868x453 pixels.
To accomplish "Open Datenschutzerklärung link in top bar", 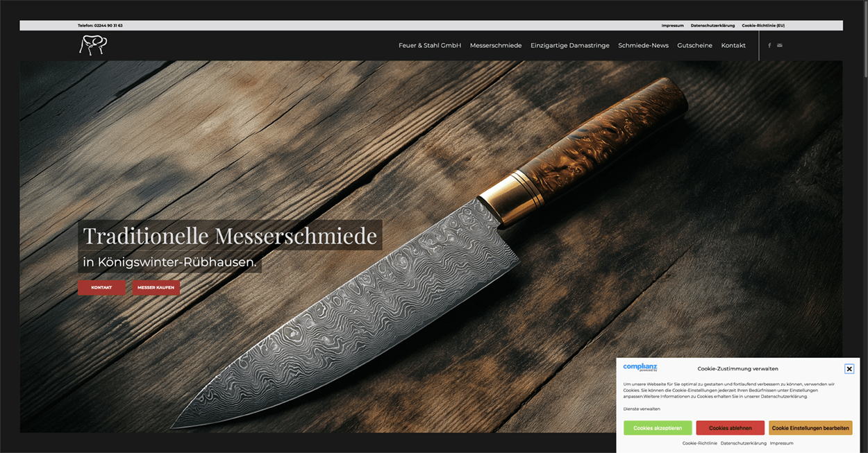I will (x=712, y=26).
